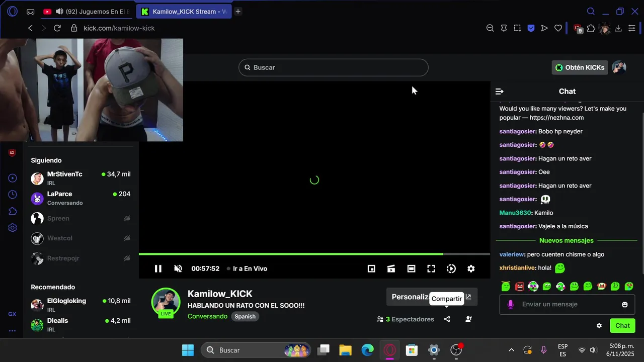Click the Share stream icon
This screenshot has width=644, height=362.
447,319
